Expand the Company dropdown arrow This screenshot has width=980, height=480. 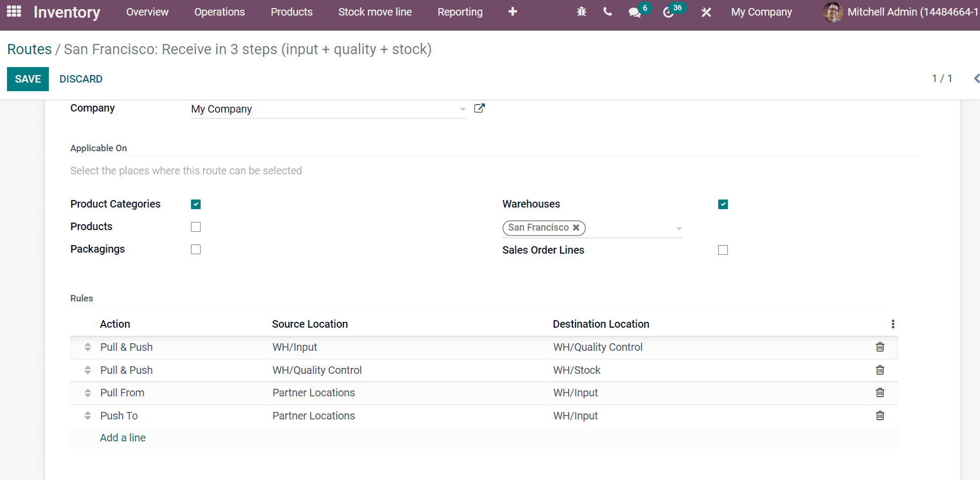(462, 109)
